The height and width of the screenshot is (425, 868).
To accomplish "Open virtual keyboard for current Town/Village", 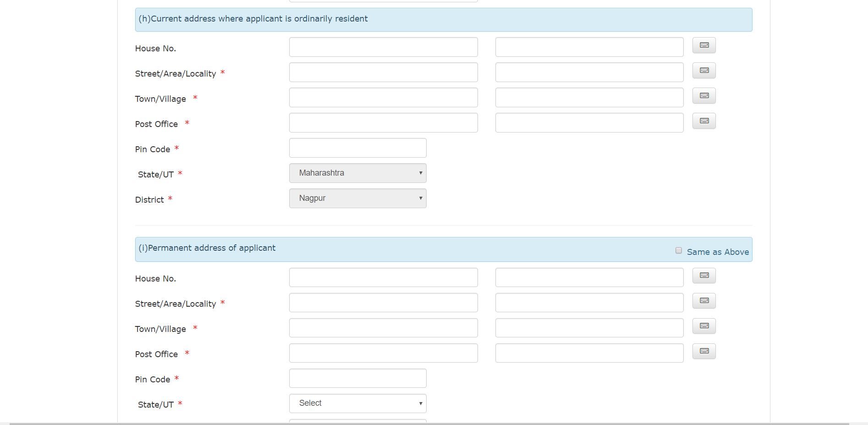I will 704,96.
